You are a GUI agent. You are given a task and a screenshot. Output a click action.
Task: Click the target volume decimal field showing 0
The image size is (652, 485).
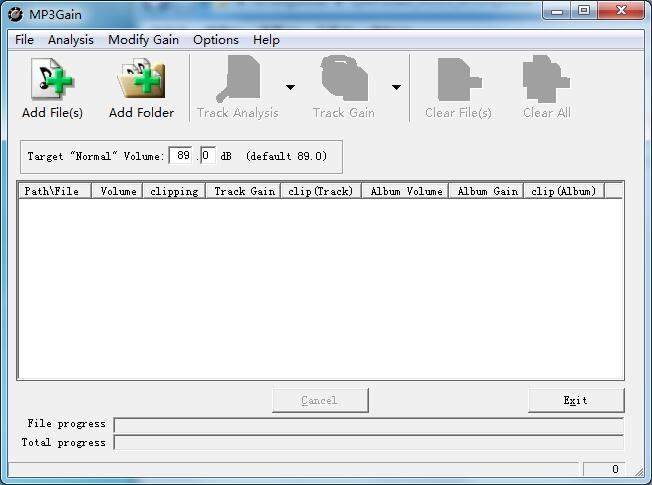(208, 156)
